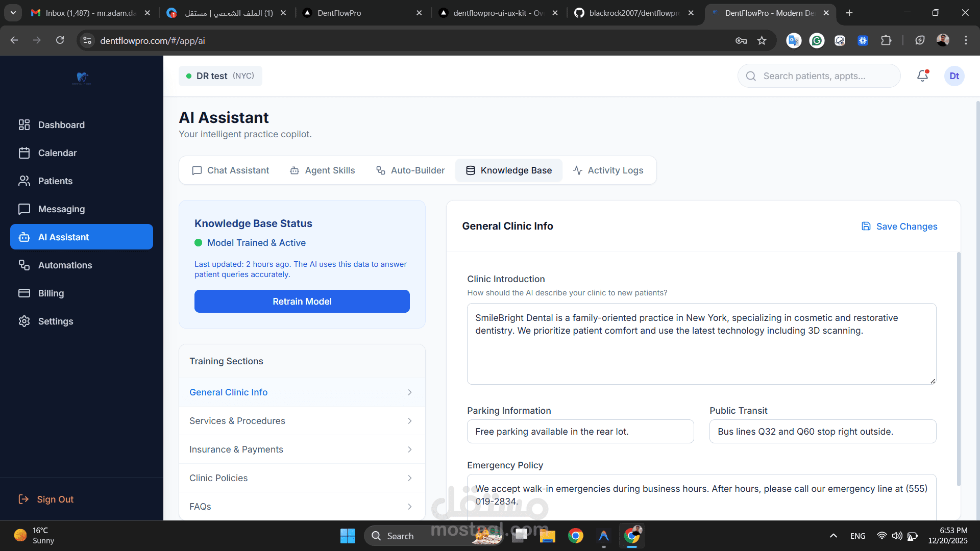
Task: Switch to Activity Logs tab
Action: click(x=608, y=170)
